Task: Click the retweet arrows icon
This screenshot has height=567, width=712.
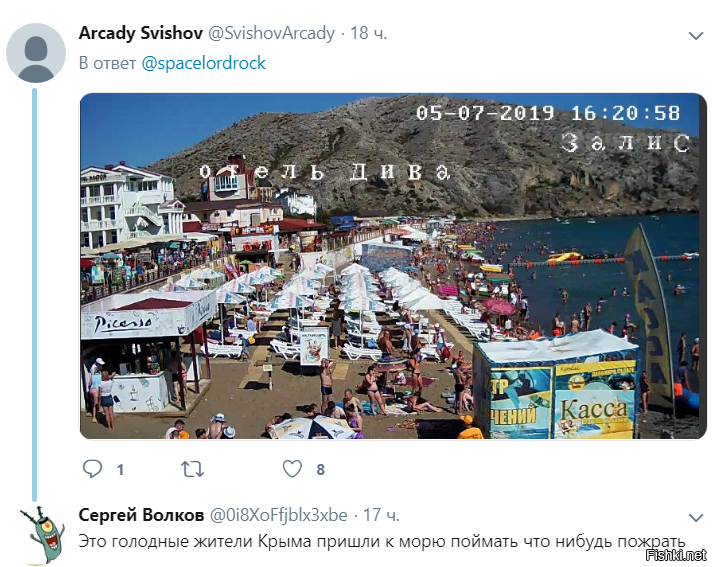Action: [x=193, y=469]
